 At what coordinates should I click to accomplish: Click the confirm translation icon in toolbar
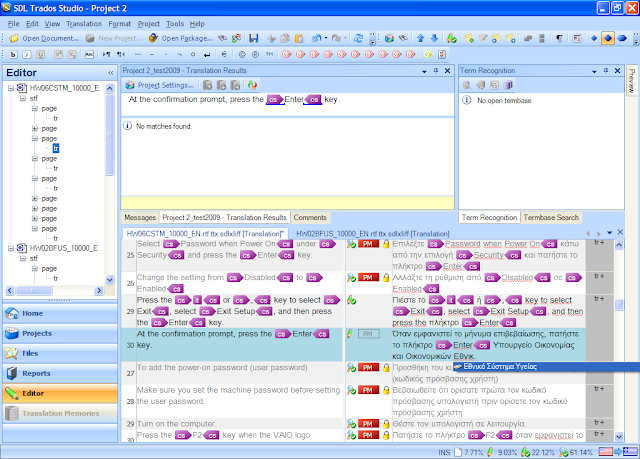[451, 38]
